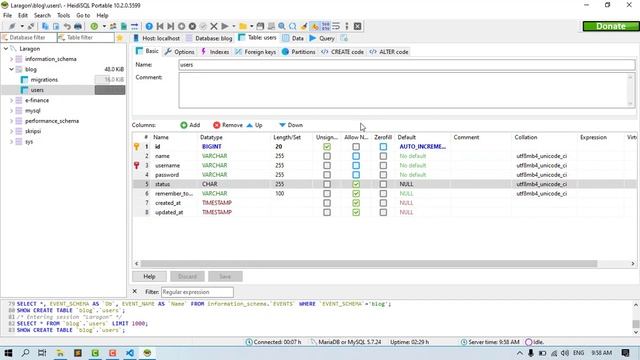The width and height of the screenshot is (640, 360).
Task: Click the Paste toolbar icon
Action: [56, 26]
